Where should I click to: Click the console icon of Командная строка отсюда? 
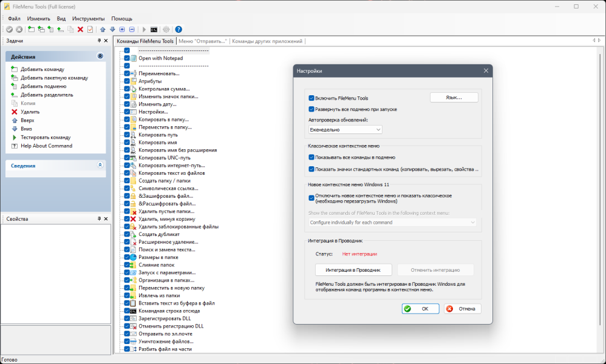133,311
